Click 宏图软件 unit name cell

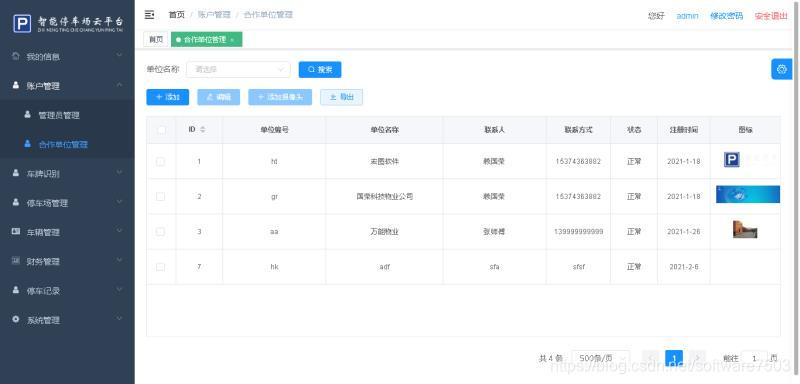384,162
